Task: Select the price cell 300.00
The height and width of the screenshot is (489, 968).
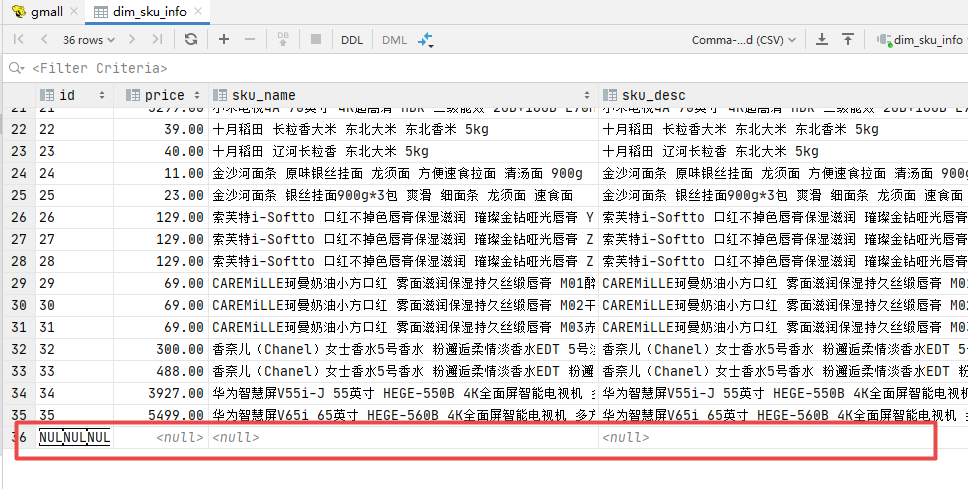Action: pos(161,349)
